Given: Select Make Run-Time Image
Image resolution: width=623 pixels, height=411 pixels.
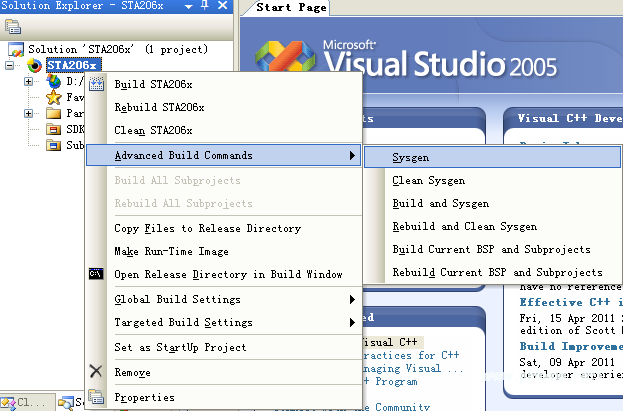Looking at the screenshot, I should pyautogui.click(x=223, y=252).
